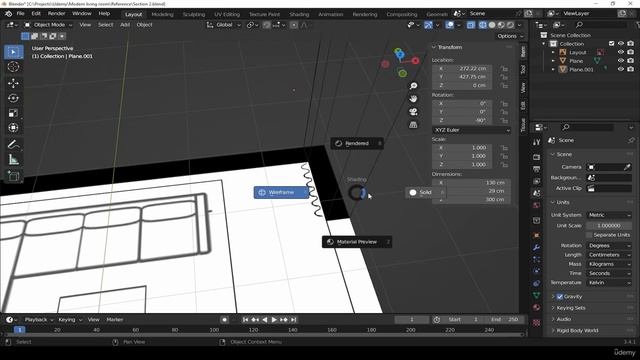
Task: Select current frame marker in timeline
Action: (x=19, y=330)
